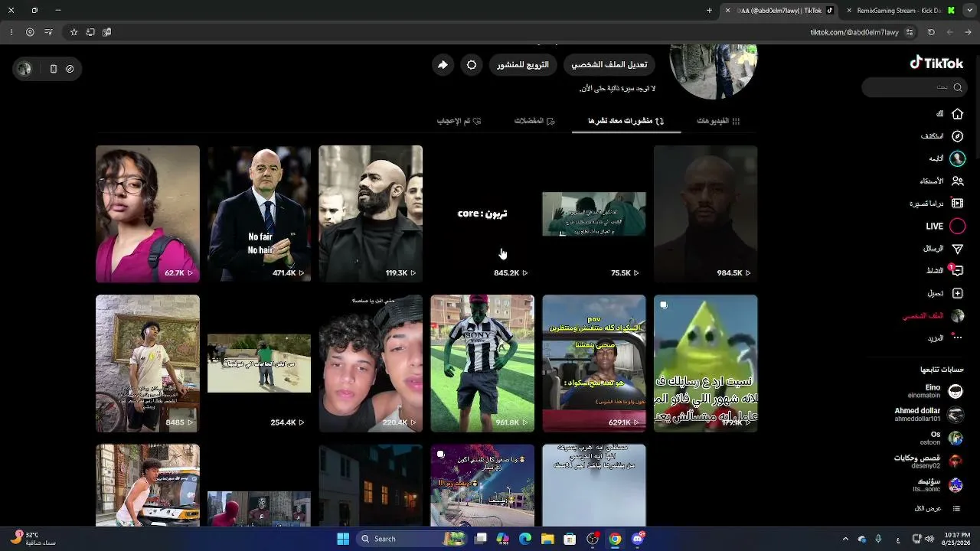This screenshot has width=980, height=551.
Task: Select the TikTok browser tab
Action: tap(779, 11)
